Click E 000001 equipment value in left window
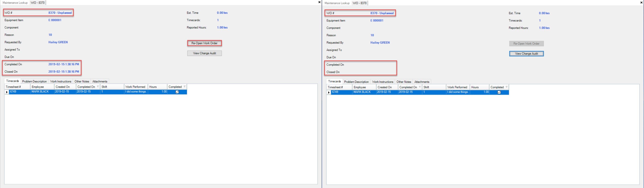The image size is (644, 188). [55, 20]
